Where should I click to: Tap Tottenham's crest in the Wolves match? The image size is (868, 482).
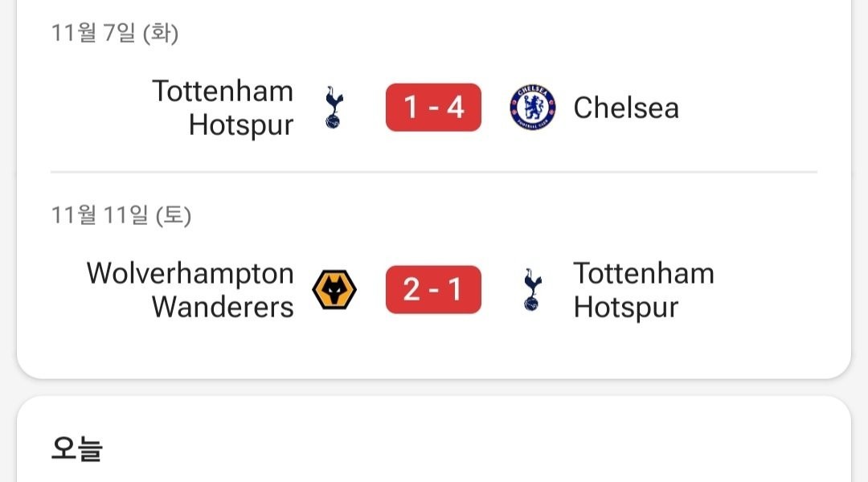[x=531, y=290]
